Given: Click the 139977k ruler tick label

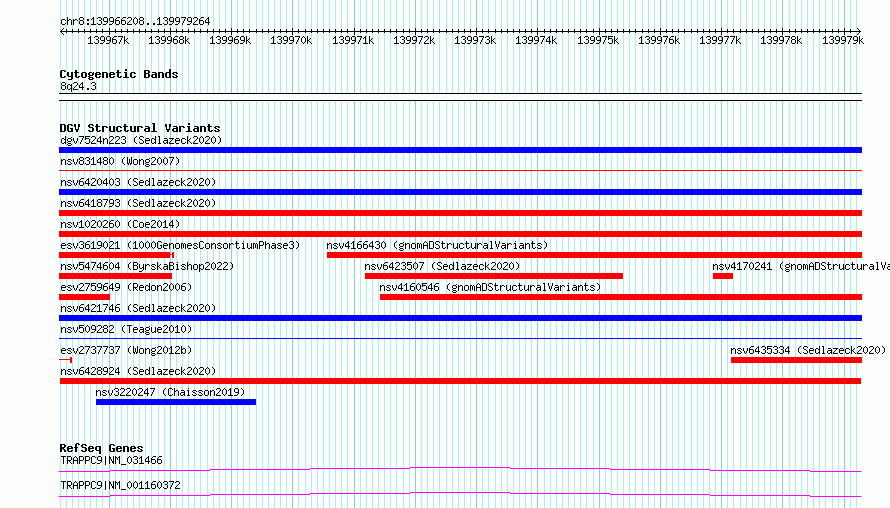Looking at the screenshot, I should [x=720, y=41].
